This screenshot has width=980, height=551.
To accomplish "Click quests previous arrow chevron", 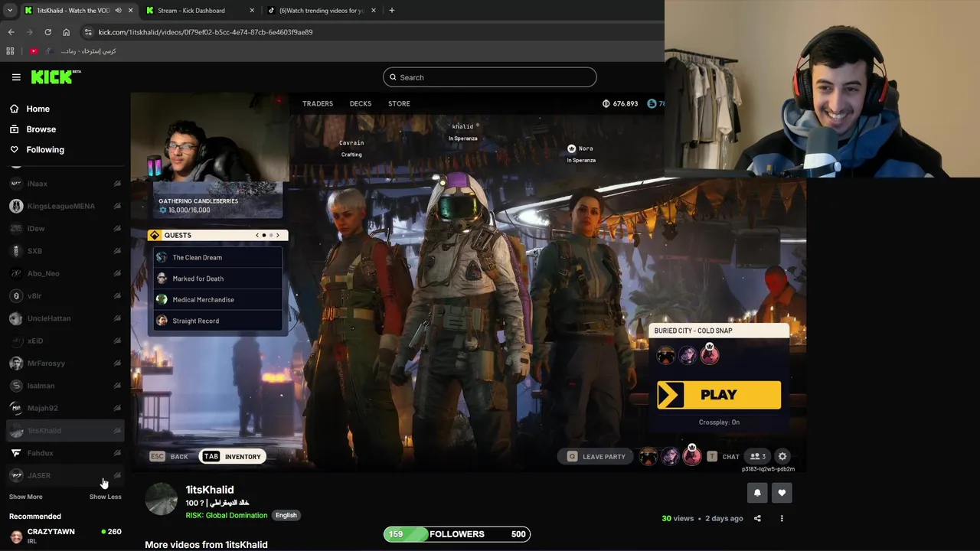I will (x=257, y=235).
